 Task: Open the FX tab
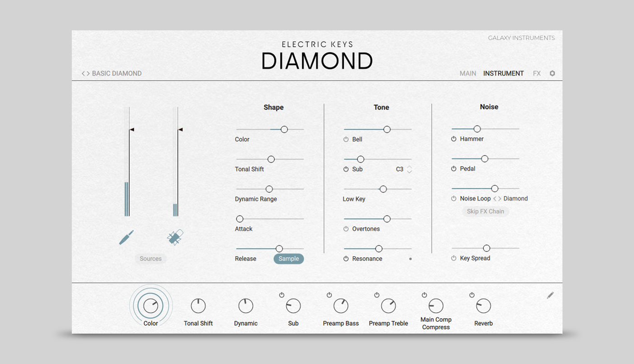pyautogui.click(x=537, y=73)
